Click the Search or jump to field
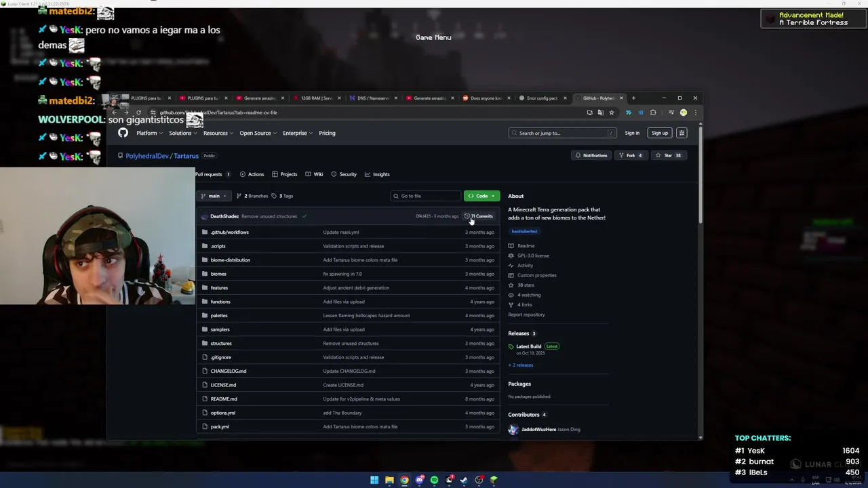 563,133
